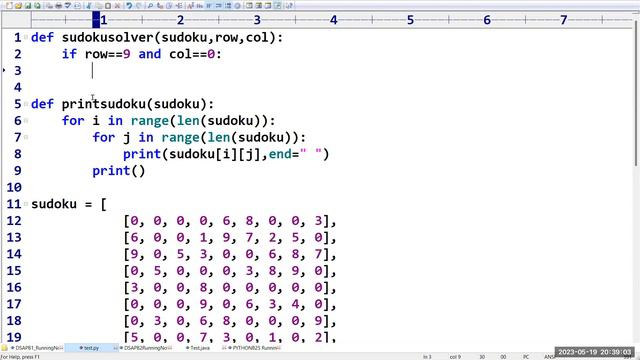Click the Find magnifier icon
This screenshot has height=360, width=640.
coord(150,6)
